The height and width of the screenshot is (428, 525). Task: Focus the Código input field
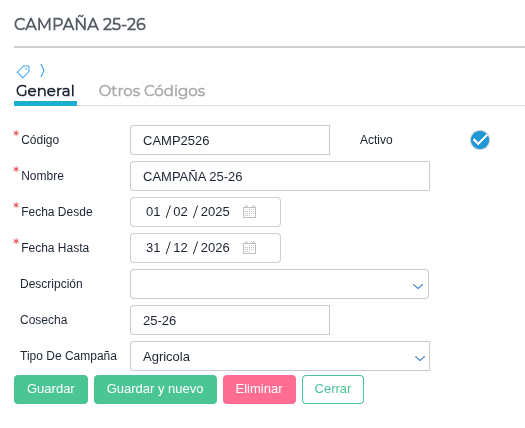tap(230, 140)
